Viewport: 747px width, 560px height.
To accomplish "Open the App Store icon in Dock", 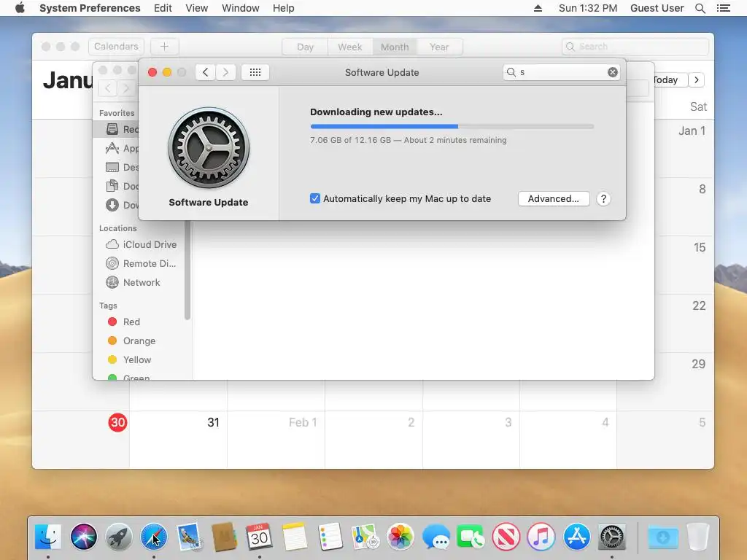I will (576, 537).
